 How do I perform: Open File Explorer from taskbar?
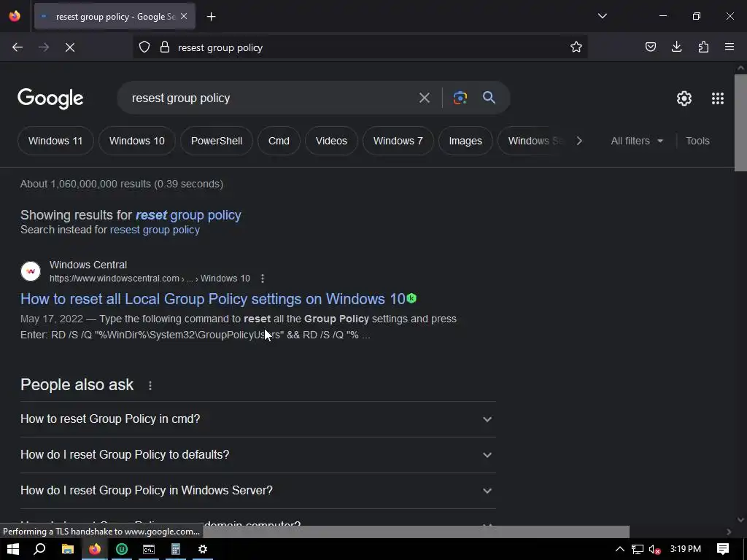68,549
